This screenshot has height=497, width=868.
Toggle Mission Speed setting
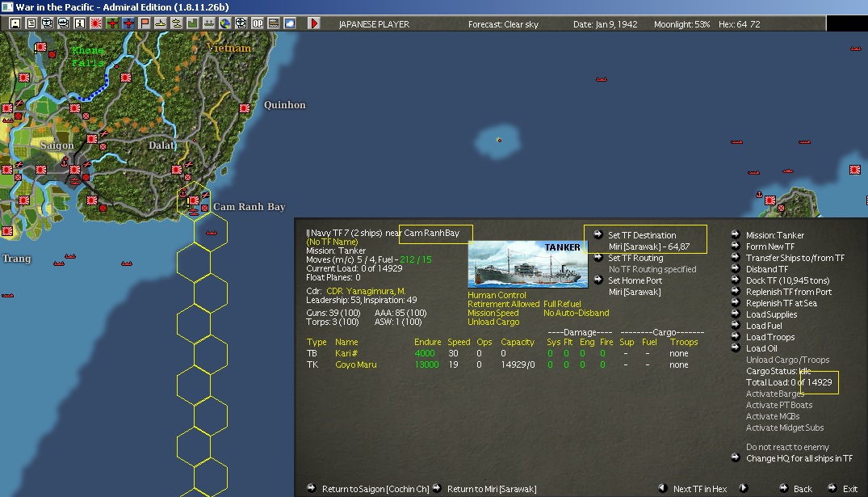(493, 313)
